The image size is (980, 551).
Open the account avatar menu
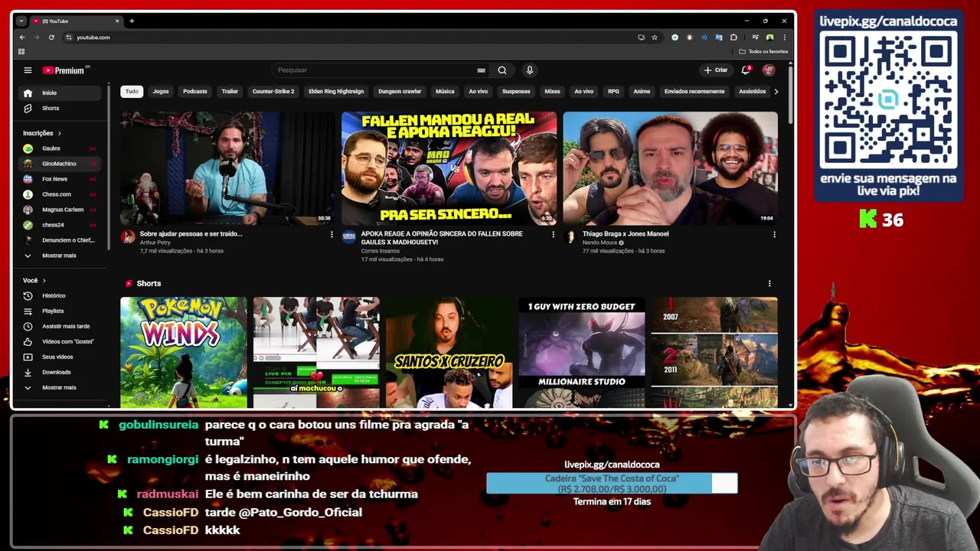pyautogui.click(x=769, y=70)
